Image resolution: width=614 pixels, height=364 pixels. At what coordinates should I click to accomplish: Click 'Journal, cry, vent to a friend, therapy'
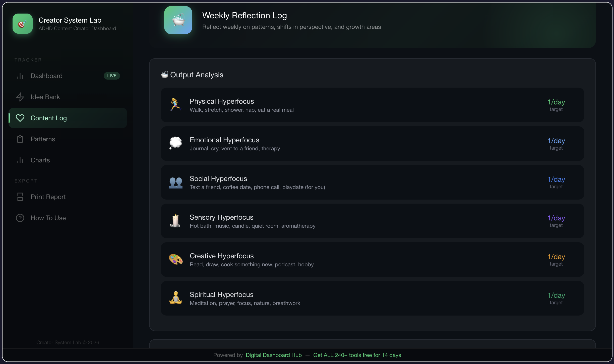(x=235, y=149)
